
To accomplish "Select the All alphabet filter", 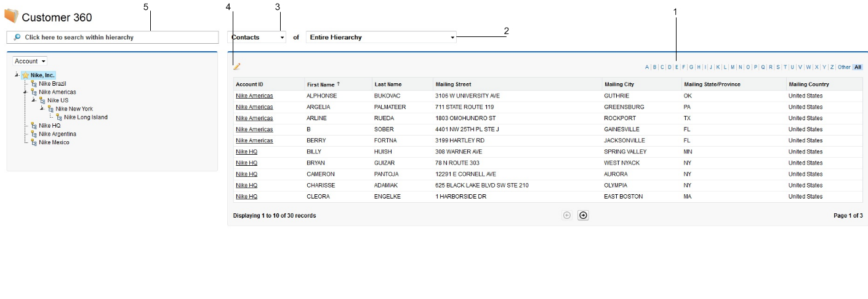I will (x=858, y=67).
